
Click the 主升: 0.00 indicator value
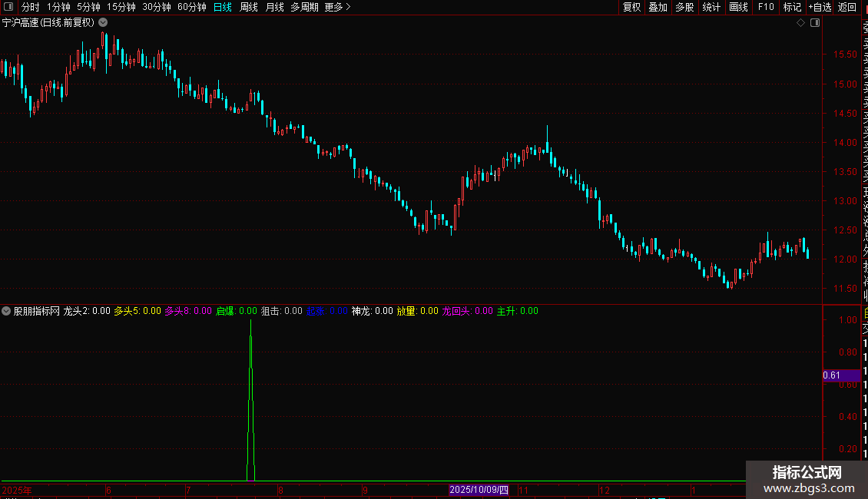517,311
